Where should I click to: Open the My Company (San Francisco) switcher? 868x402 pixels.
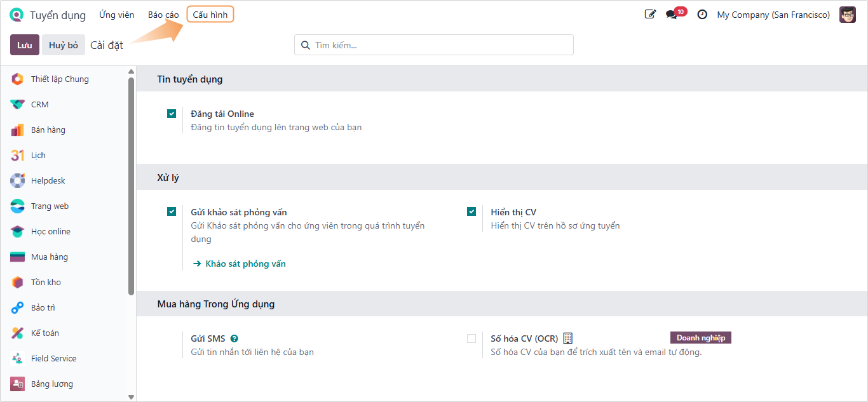point(773,15)
